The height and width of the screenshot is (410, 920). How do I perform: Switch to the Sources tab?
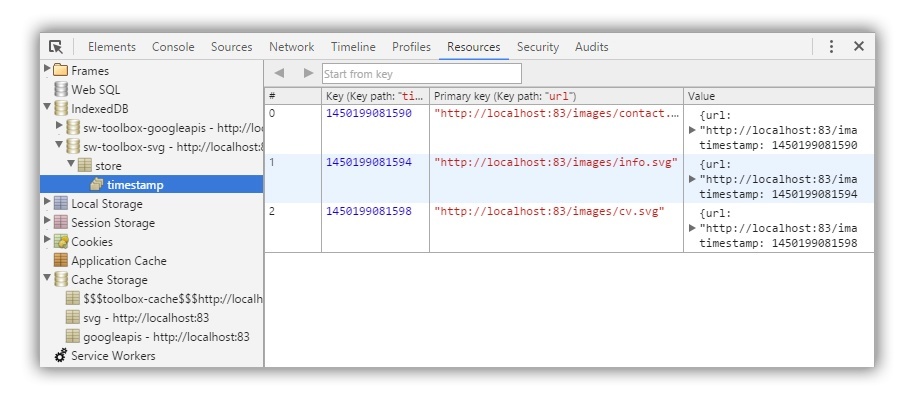[x=232, y=47]
